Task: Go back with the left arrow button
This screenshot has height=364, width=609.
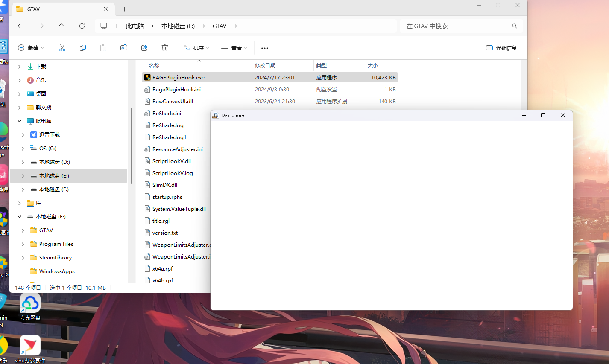Action: pyautogui.click(x=20, y=26)
